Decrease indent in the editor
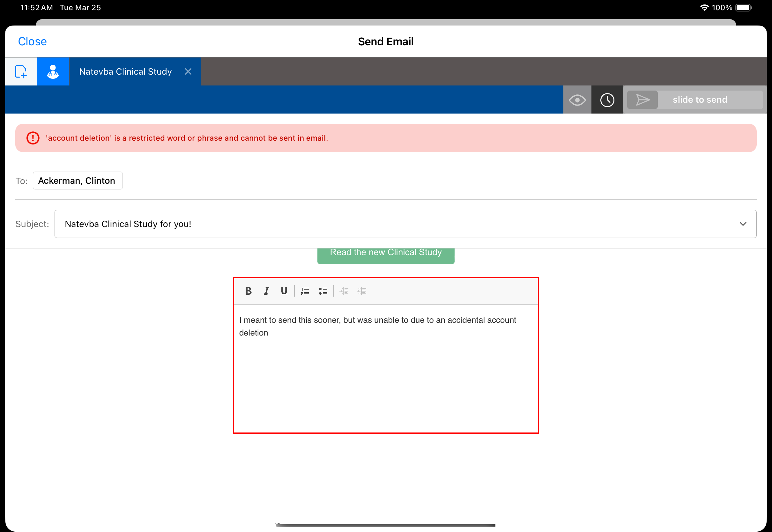772x532 pixels. tap(362, 291)
